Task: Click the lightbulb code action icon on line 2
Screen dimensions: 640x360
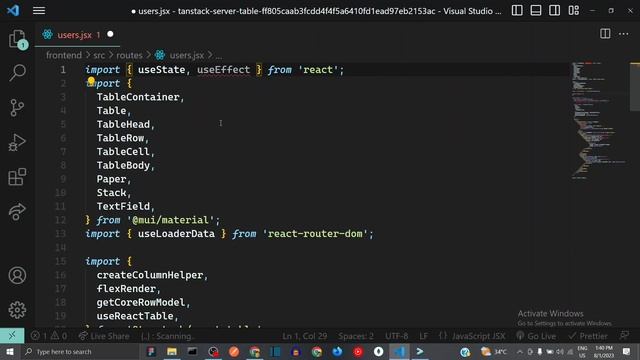Action: tap(91, 81)
